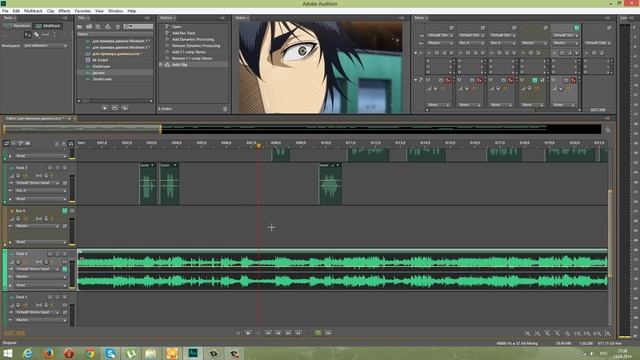
Task: Mute Track 4 with its M button
Action: 50,254
